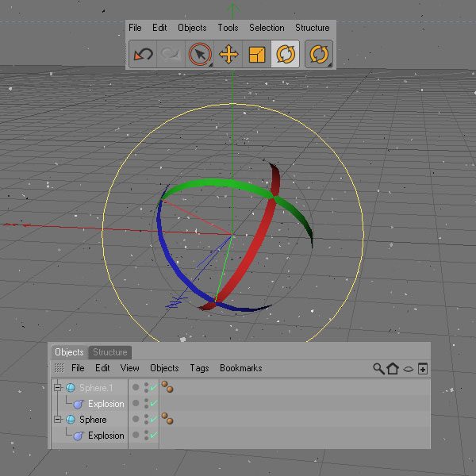Open the top Objects menu beside Edit
Viewport: 476px width, 476px height.
pyautogui.click(x=192, y=28)
